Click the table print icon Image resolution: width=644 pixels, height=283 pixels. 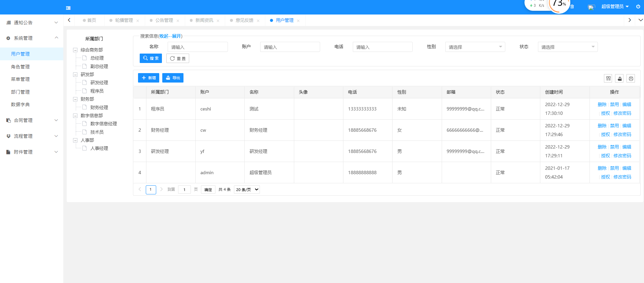pyautogui.click(x=631, y=78)
